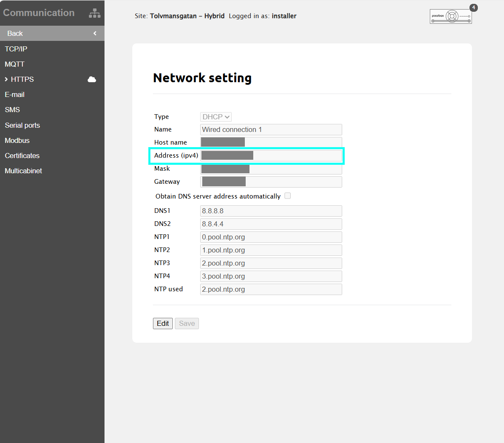Click the Host name label
This screenshot has width=504, height=443.
pos(170,142)
